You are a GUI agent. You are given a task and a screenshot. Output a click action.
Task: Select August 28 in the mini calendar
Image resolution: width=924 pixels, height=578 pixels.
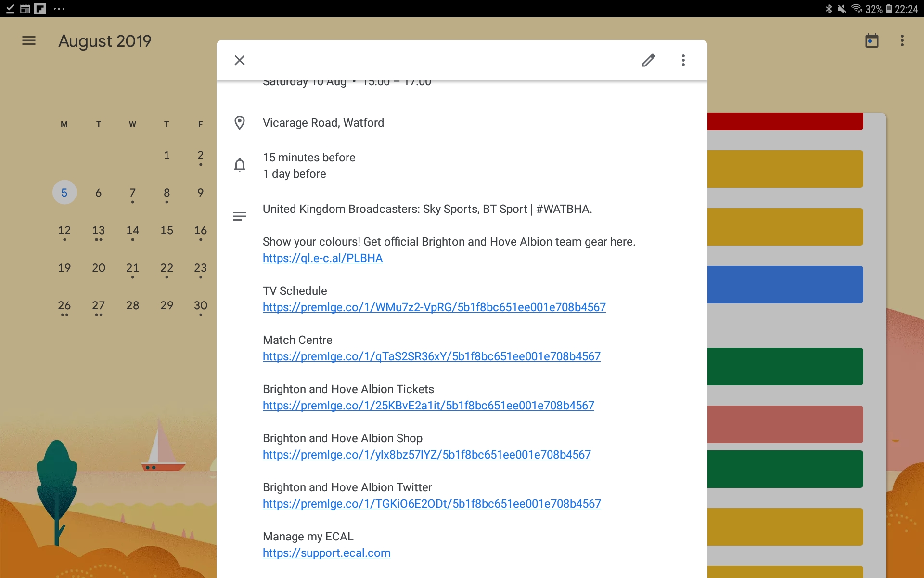pyautogui.click(x=132, y=305)
